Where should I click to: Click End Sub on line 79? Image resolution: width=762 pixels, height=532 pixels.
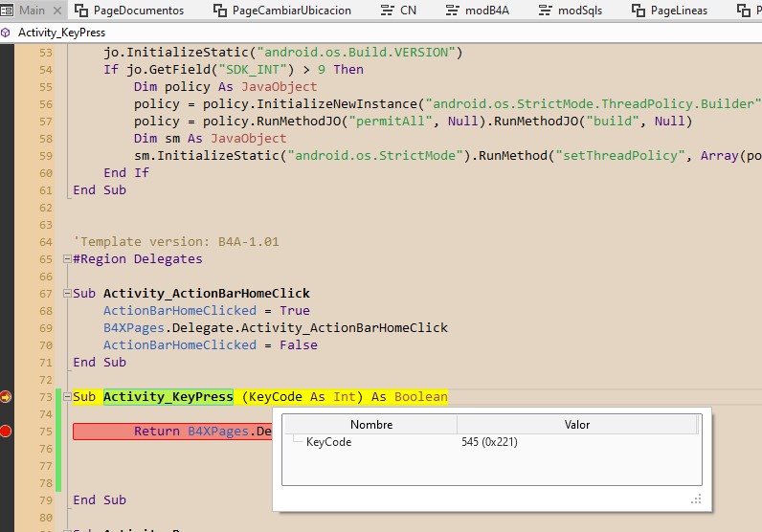coord(100,499)
